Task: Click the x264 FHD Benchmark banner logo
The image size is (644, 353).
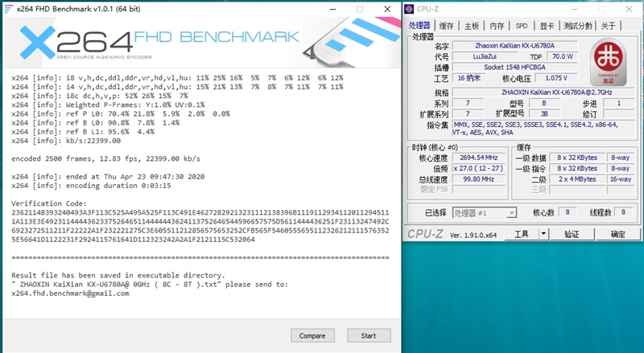Action: point(159,43)
